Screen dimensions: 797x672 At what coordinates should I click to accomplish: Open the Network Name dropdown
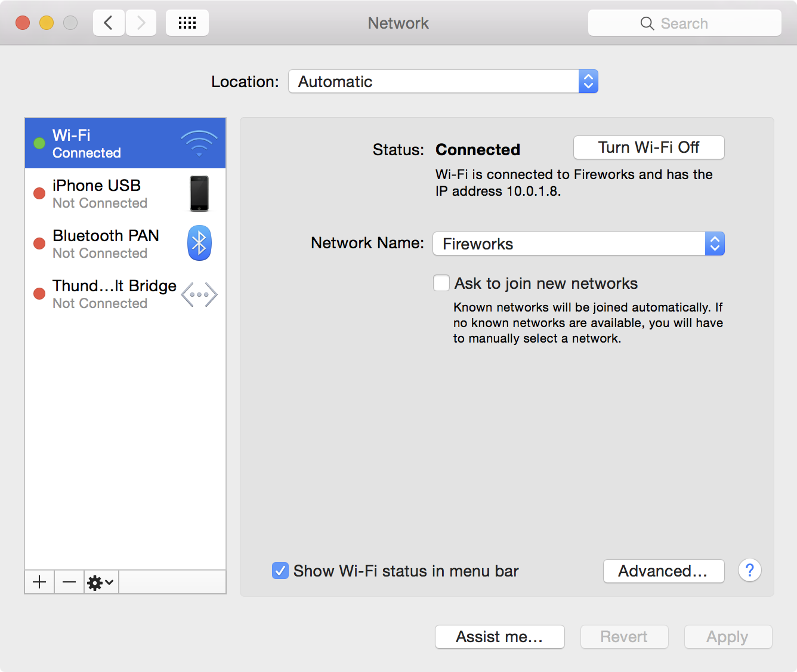[579, 243]
